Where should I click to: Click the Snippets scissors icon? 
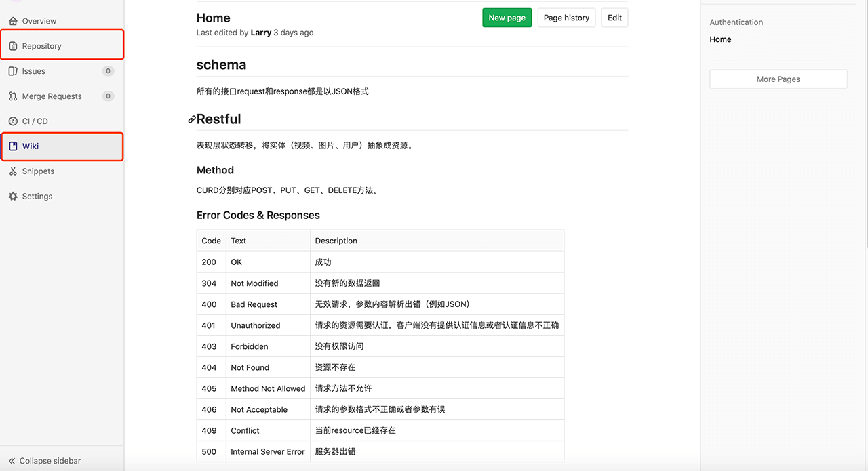point(13,171)
